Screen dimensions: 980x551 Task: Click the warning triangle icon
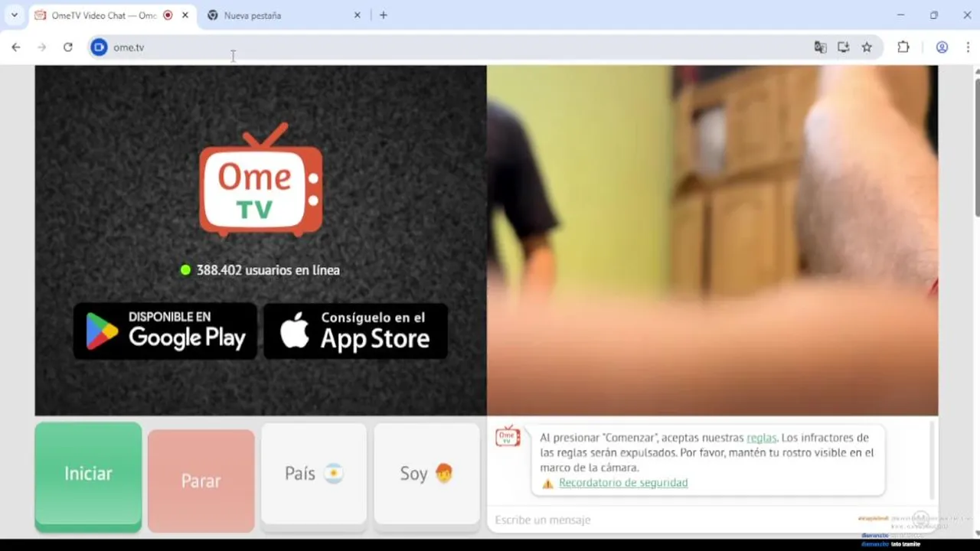tap(547, 484)
